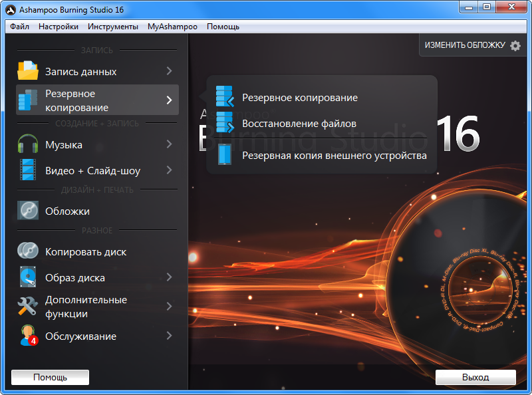The height and width of the screenshot is (395, 532).
Task: Close the Ashampoo Burning Studio window
Action: coord(511,7)
